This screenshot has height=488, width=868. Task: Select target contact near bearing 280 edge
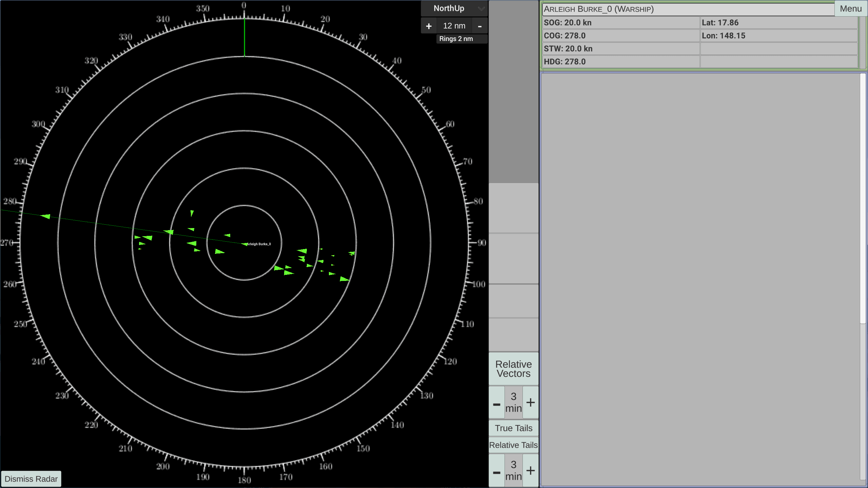coord(45,216)
